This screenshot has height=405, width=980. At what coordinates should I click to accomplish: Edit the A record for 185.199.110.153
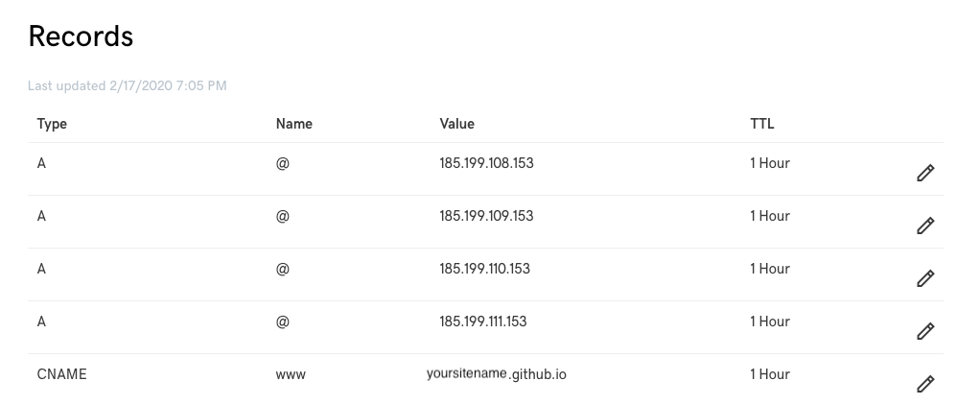925,278
